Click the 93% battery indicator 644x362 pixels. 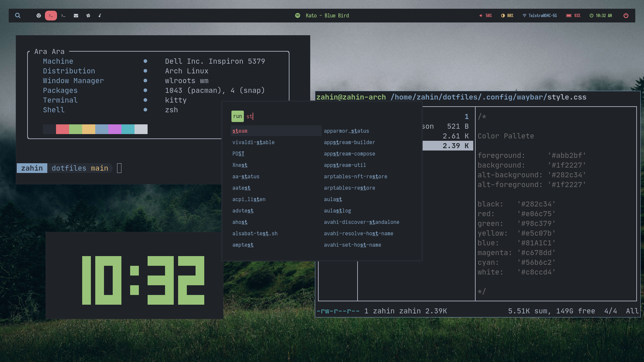point(573,15)
